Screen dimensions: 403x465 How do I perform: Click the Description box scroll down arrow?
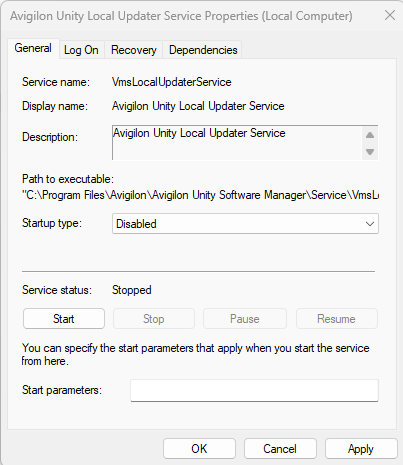(x=370, y=152)
